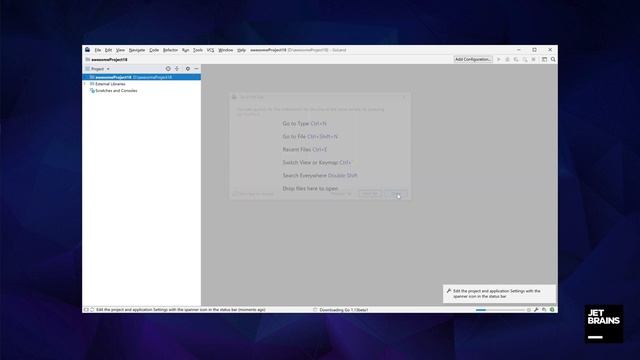Open Project panel gear options

188,69
